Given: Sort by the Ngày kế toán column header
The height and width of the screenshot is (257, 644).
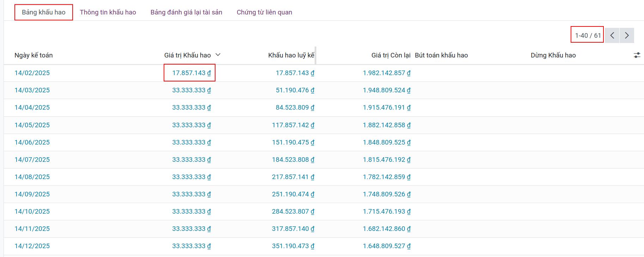Looking at the screenshot, I should click(x=34, y=55).
